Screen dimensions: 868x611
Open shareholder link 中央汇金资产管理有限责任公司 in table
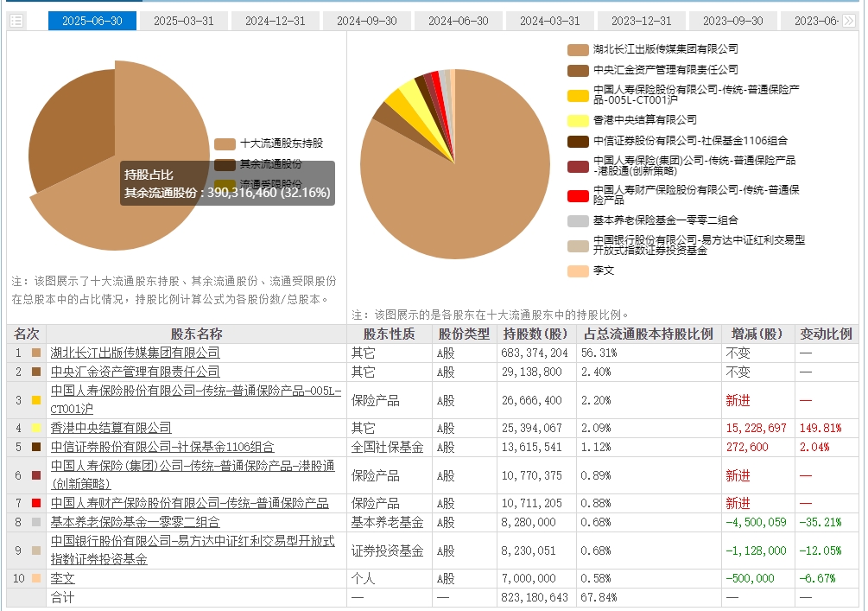(x=135, y=372)
